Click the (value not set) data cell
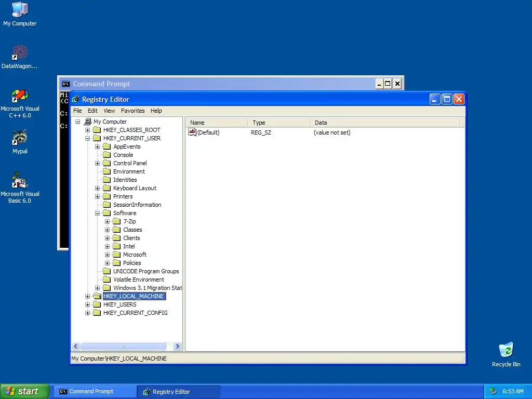 tap(332, 132)
